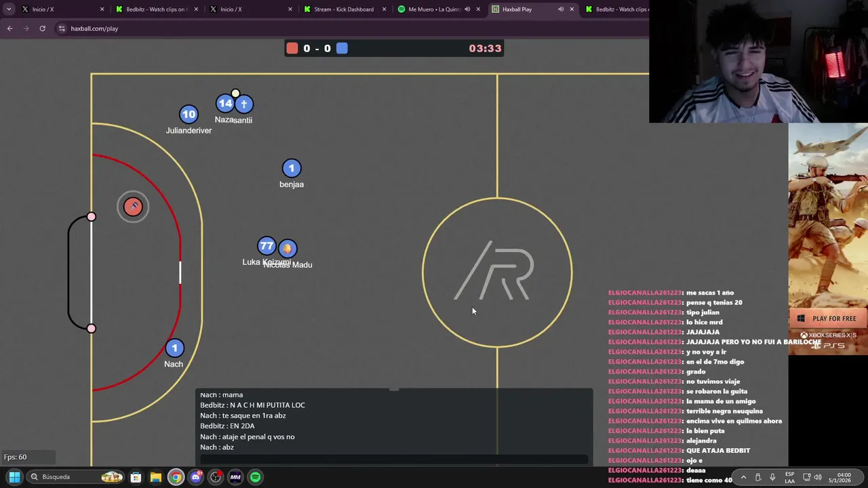Switch to first Bedbitz Watch clips tab
This screenshot has height=488, width=868.
[157, 9]
